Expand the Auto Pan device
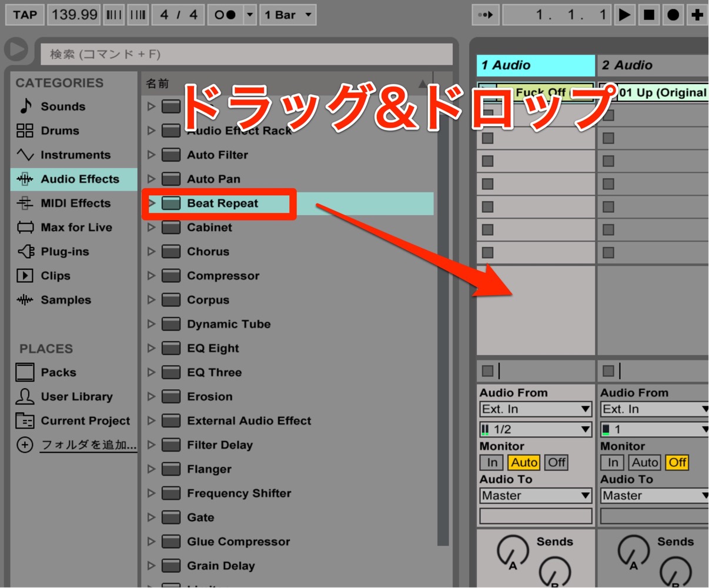709x588 pixels. coord(151,179)
